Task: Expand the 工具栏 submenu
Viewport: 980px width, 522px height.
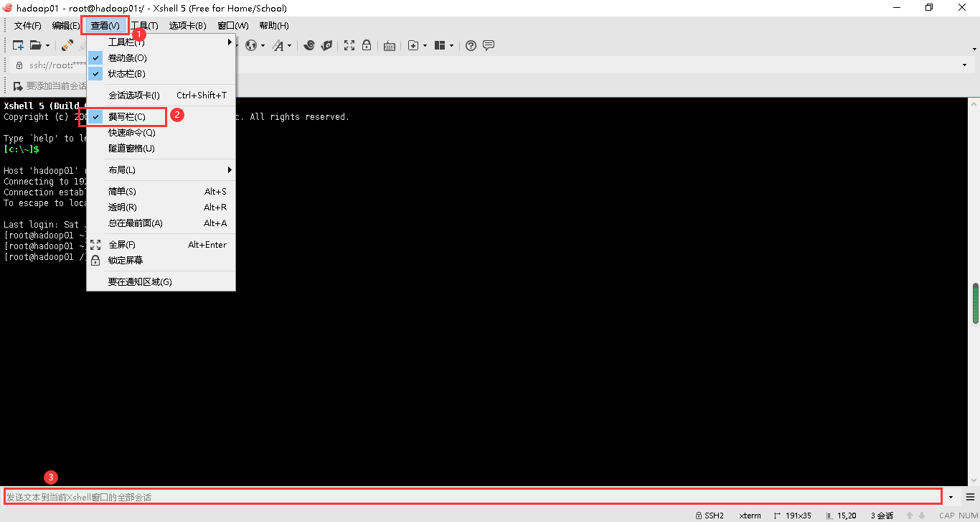Action: [161, 42]
